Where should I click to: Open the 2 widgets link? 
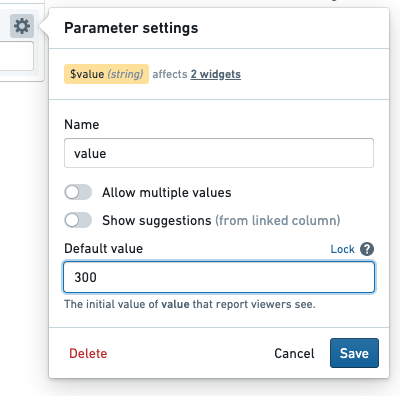click(216, 74)
